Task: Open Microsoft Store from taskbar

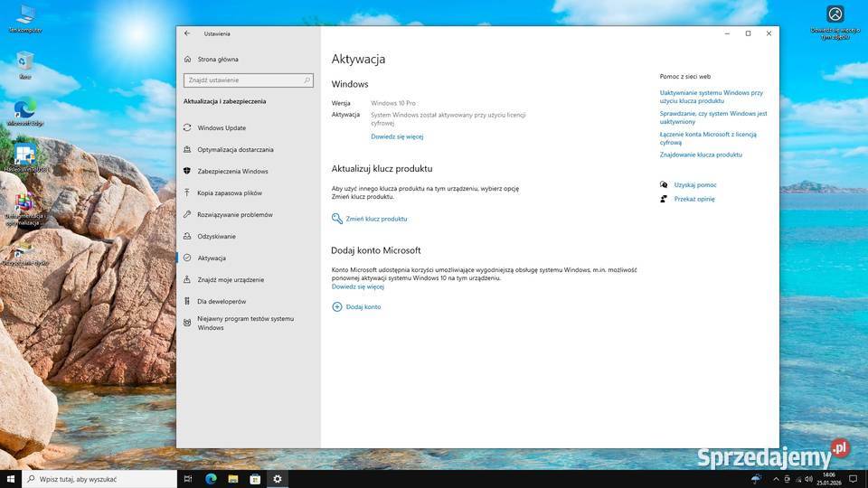Action: tap(255, 479)
